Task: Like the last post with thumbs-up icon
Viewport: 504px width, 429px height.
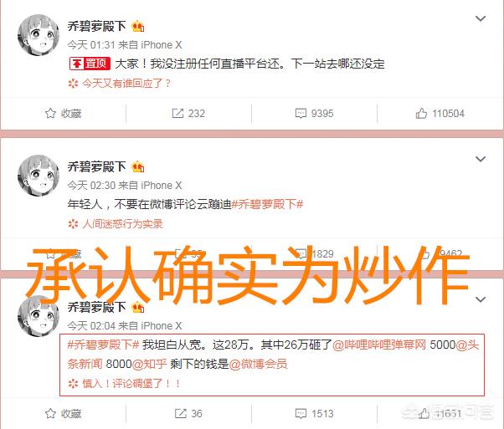Action: [x=424, y=414]
